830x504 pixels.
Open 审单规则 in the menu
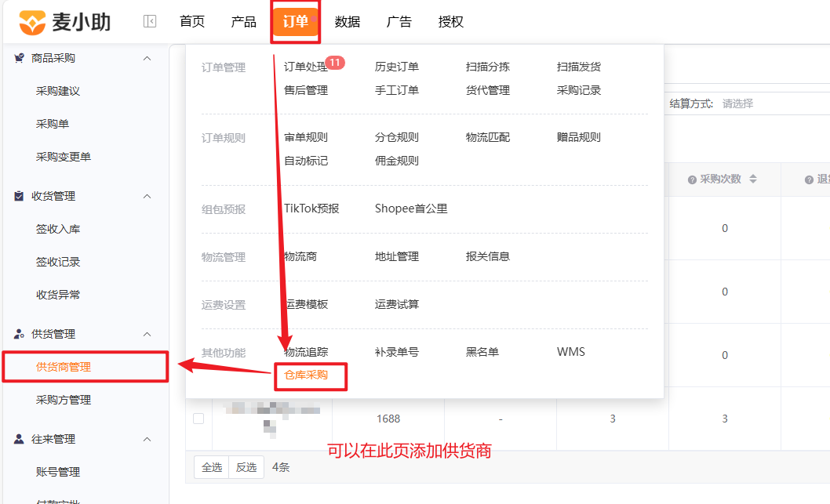[x=305, y=137]
